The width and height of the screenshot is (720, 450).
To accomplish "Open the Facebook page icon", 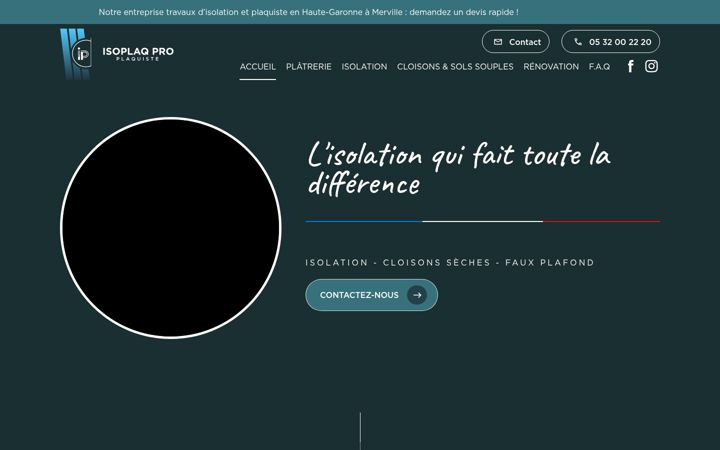I will point(630,67).
